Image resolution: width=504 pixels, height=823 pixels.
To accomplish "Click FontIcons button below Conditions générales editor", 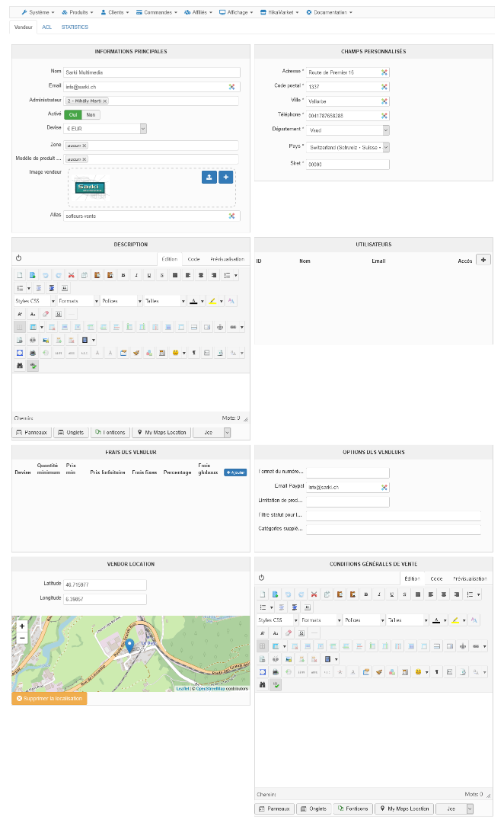I will point(353,809).
